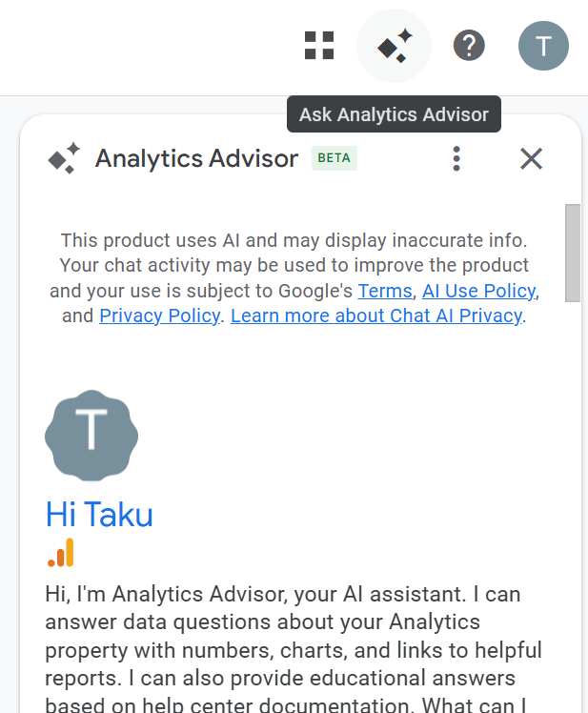
Task: Click the Ask Analytics Advisor sparkle button
Action: (x=394, y=46)
